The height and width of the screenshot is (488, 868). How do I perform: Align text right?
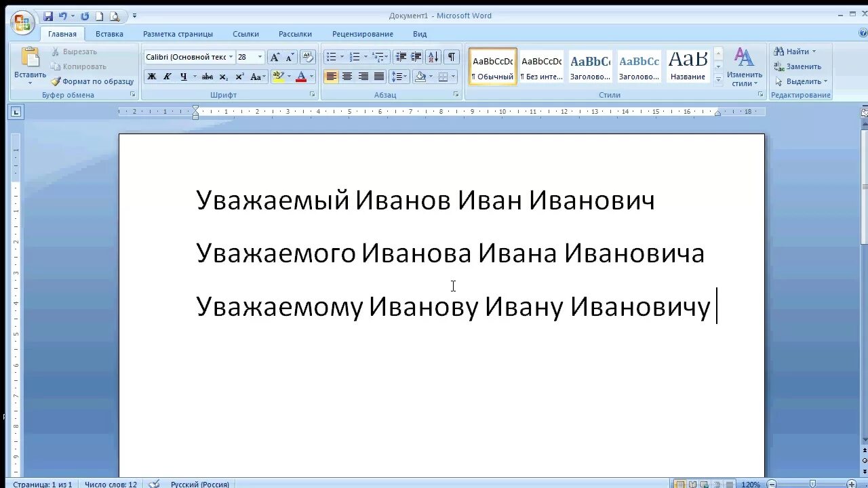tap(363, 77)
